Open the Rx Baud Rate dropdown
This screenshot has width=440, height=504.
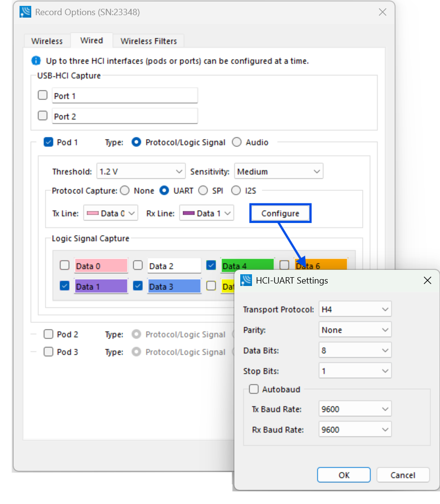tap(355, 429)
